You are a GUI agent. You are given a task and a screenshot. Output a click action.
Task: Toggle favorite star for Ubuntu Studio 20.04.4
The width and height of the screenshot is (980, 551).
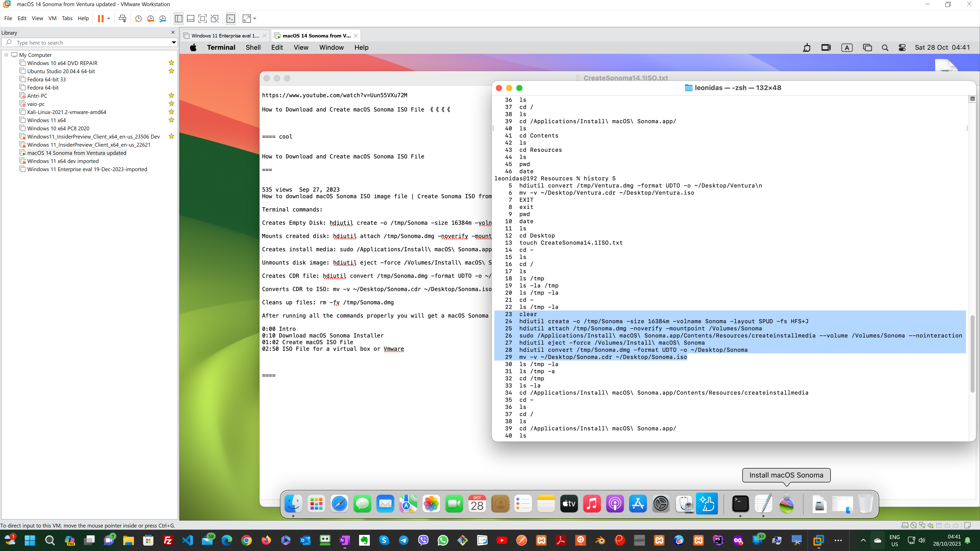pyautogui.click(x=171, y=71)
